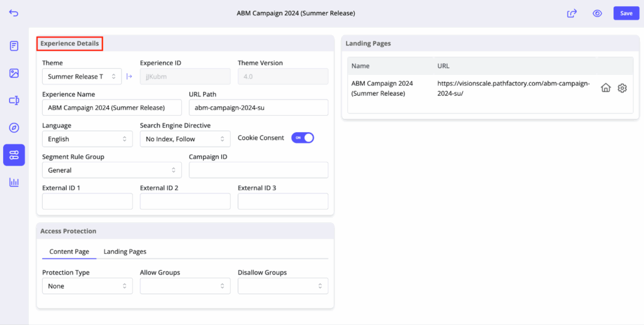Image resolution: width=644 pixels, height=325 pixels.
Task: Click the Experience Details panel heading
Action: pos(69,43)
